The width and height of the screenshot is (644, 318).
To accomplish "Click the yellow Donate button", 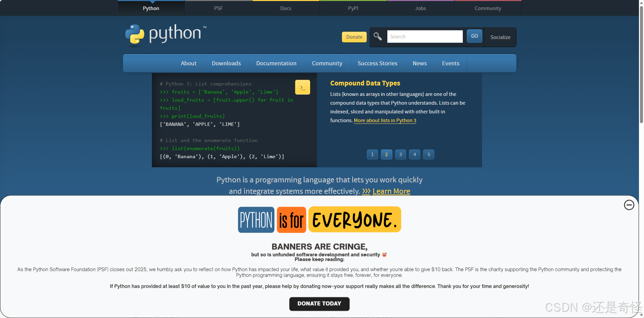I will (354, 37).
